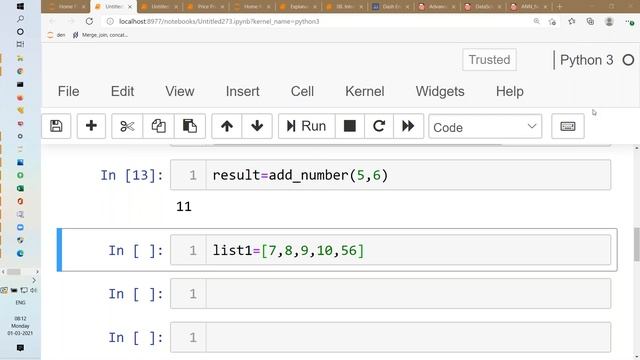Open the Kernel menu
Screen dimensions: 640x360
365,91
